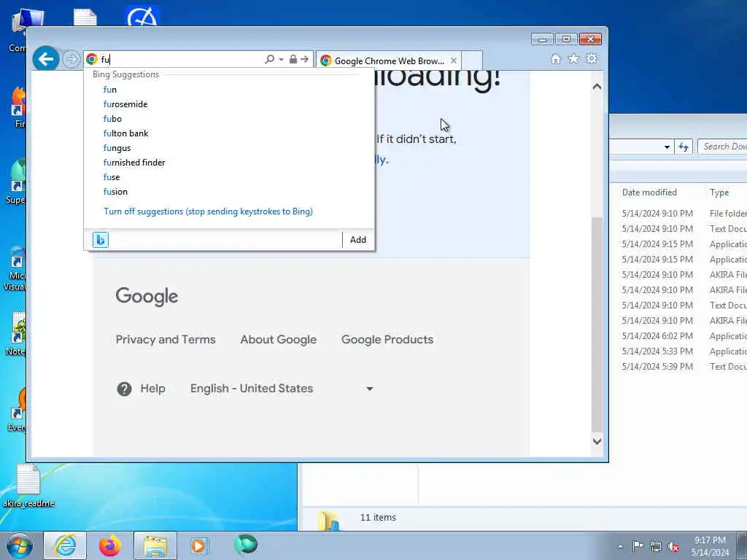This screenshot has height=560, width=747.
Task: Click the Explorer window refresh icon
Action: click(x=684, y=147)
